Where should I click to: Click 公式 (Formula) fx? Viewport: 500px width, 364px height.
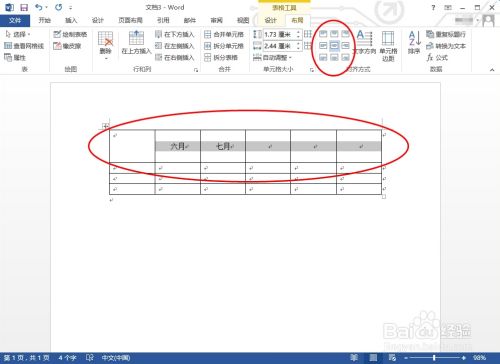[437, 58]
